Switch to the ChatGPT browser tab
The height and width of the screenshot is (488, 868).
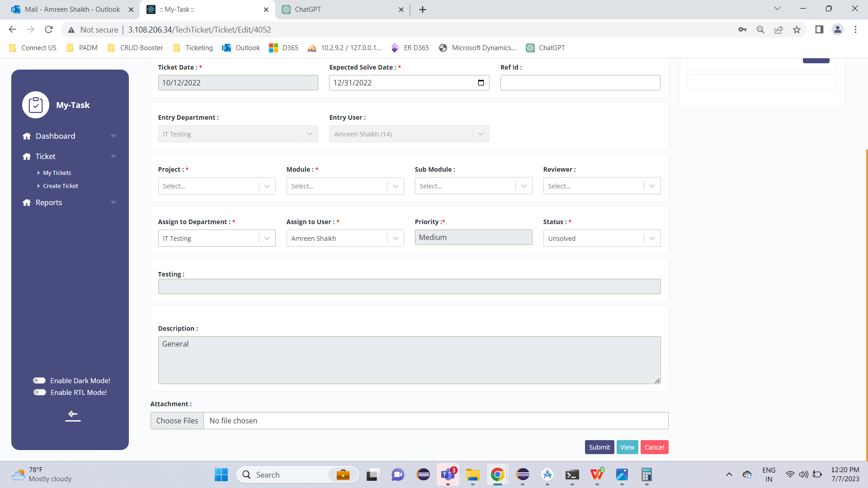tap(344, 9)
